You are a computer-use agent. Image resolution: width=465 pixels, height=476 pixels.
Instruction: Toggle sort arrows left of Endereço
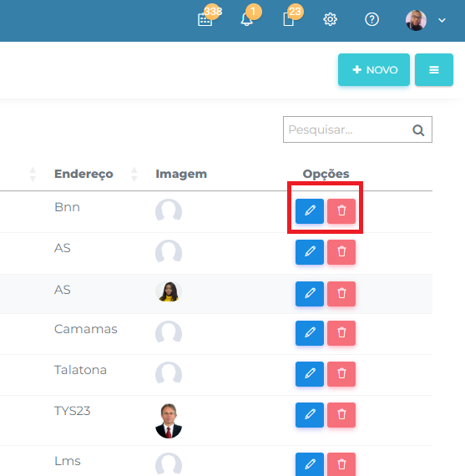[x=33, y=175]
